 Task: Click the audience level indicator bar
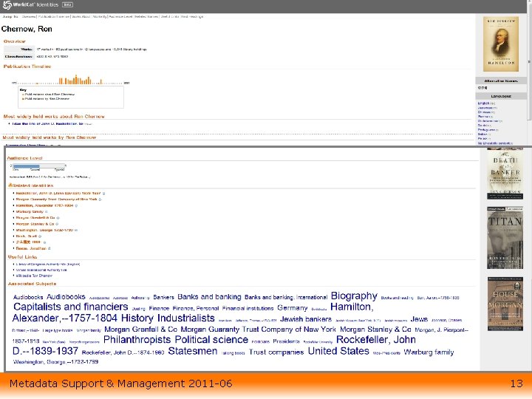coord(38,166)
